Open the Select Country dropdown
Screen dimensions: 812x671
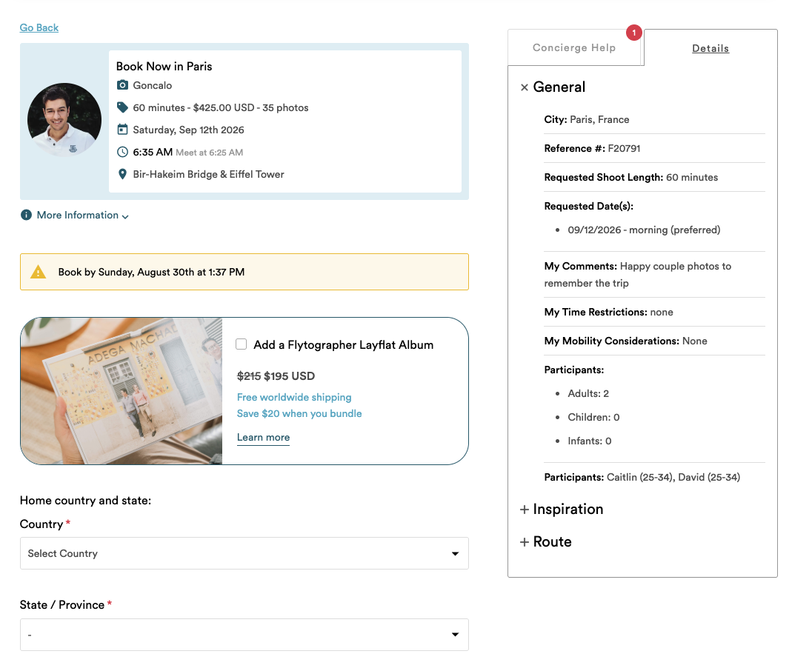244,553
